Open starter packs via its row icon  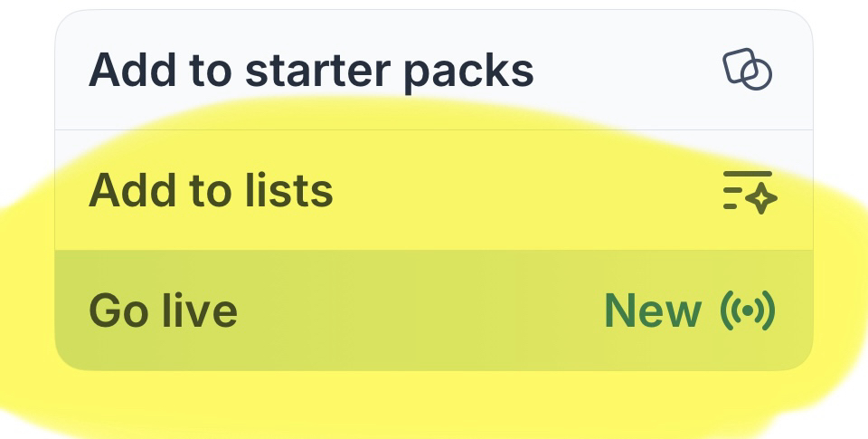pyautogui.click(x=748, y=70)
